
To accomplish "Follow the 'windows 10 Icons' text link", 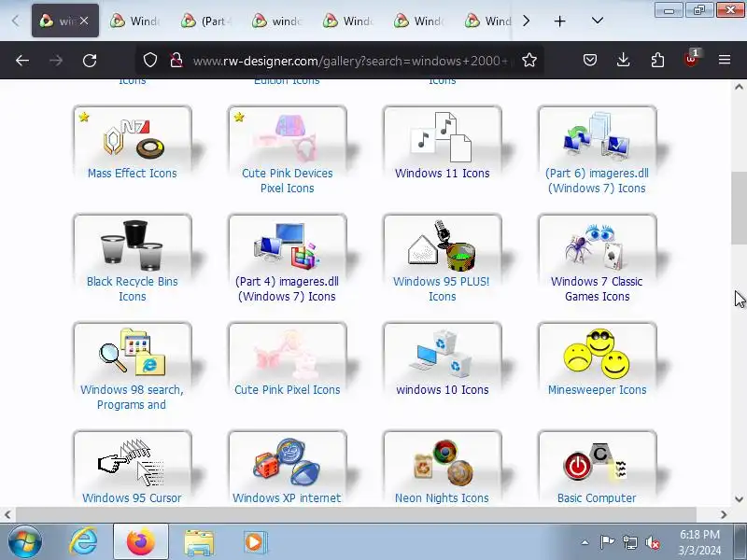I will click(x=442, y=389).
